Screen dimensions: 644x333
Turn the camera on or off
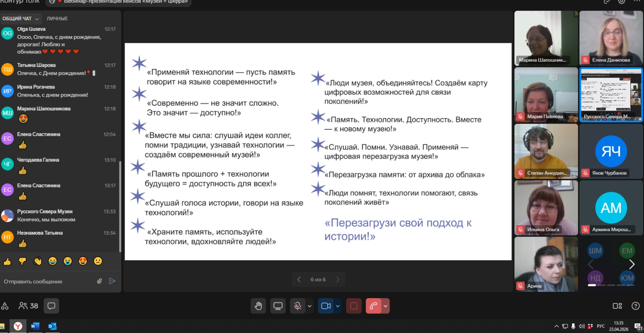tap(326, 306)
